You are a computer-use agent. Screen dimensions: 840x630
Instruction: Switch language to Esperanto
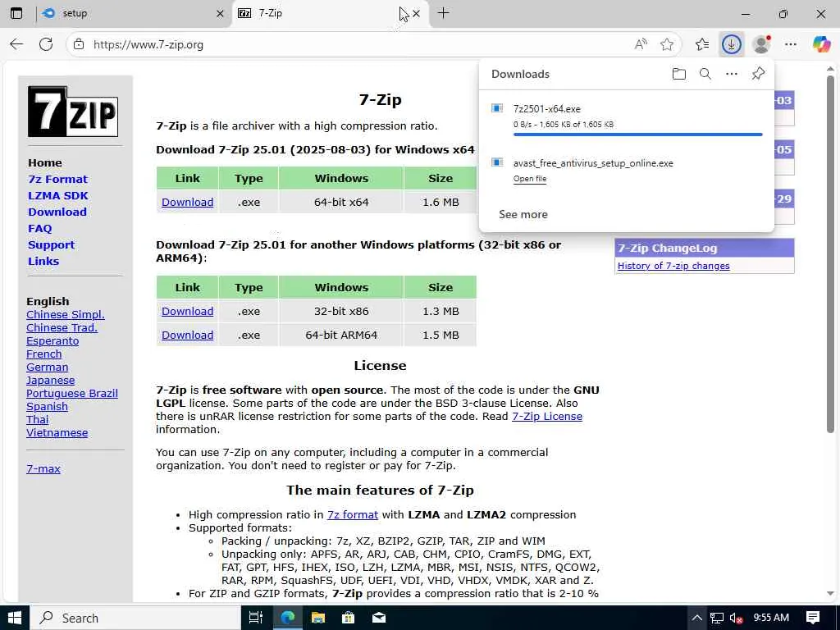click(x=52, y=340)
